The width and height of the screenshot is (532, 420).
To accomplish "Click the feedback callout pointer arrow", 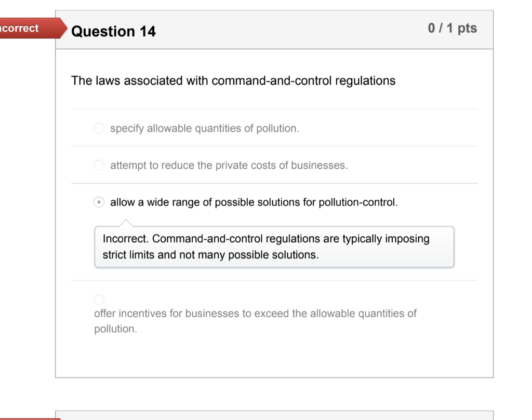I will click(x=125, y=222).
